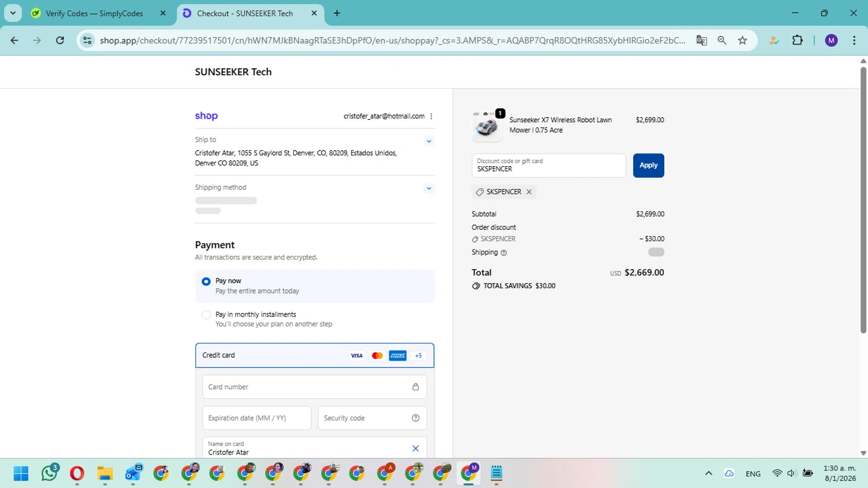Click the Mastercard logo

pos(377,355)
